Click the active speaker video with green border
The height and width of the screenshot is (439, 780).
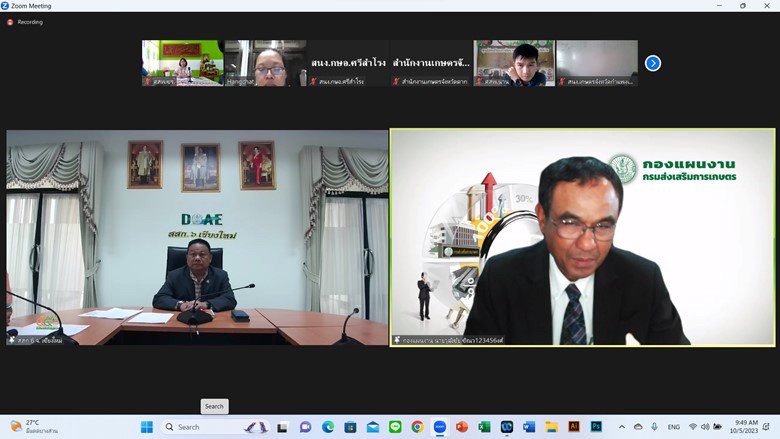point(582,238)
